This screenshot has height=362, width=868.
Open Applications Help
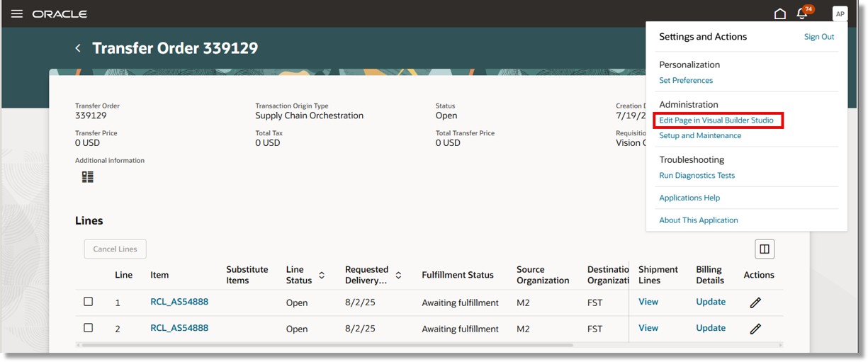689,198
